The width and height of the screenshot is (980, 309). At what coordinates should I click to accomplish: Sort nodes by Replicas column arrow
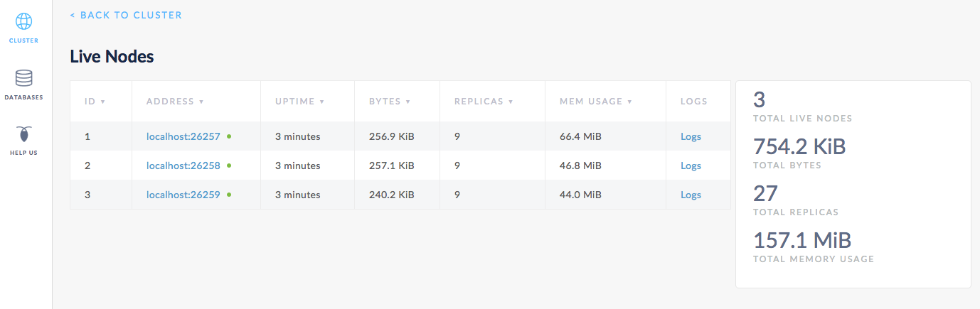click(511, 102)
